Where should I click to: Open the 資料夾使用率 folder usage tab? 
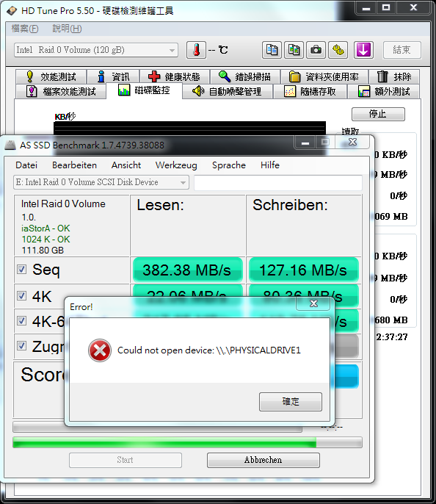click(324, 77)
